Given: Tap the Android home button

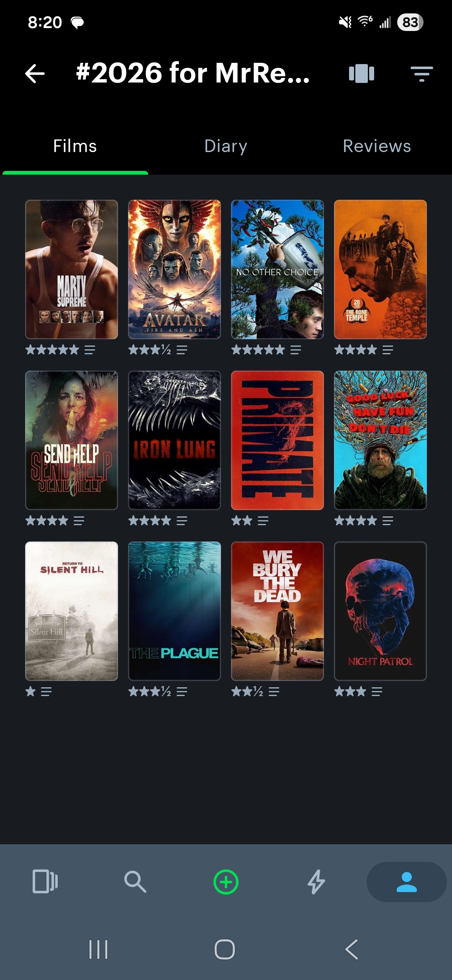Looking at the screenshot, I should tap(225, 949).
